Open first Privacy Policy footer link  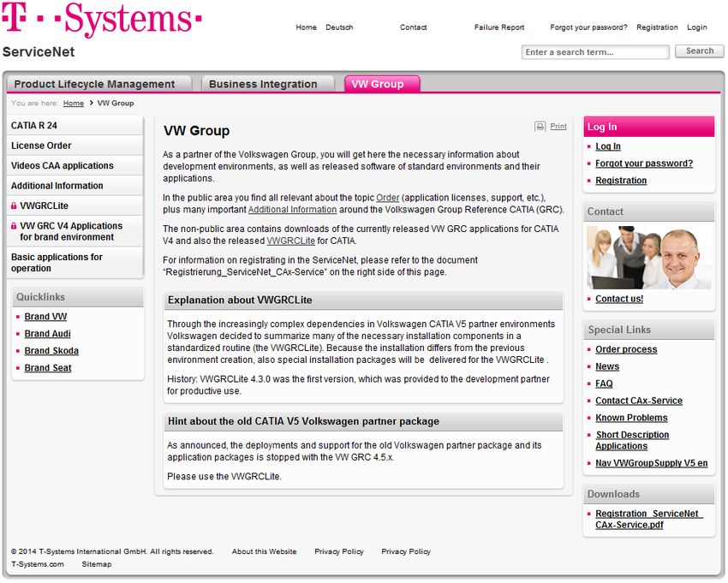pos(339,552)
